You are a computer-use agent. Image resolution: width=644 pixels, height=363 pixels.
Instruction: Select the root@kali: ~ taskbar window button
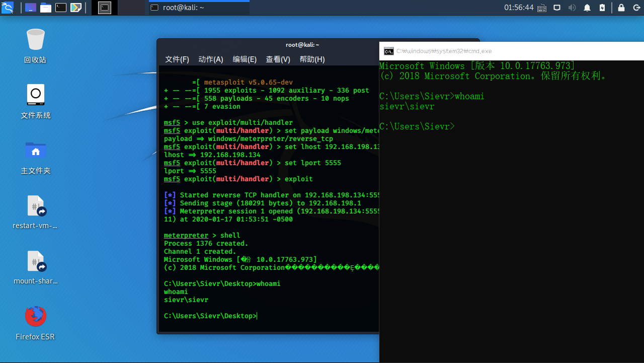coord(198,8)
